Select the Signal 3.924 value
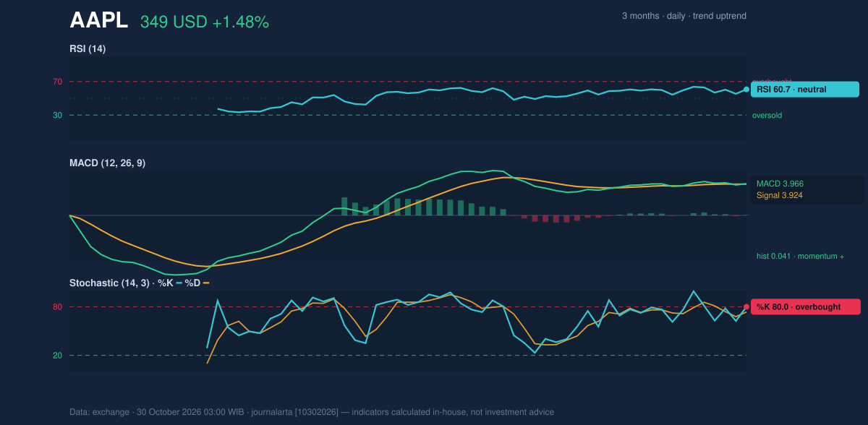The height and width of the screenshot is (425, 868). click(779, 195)
